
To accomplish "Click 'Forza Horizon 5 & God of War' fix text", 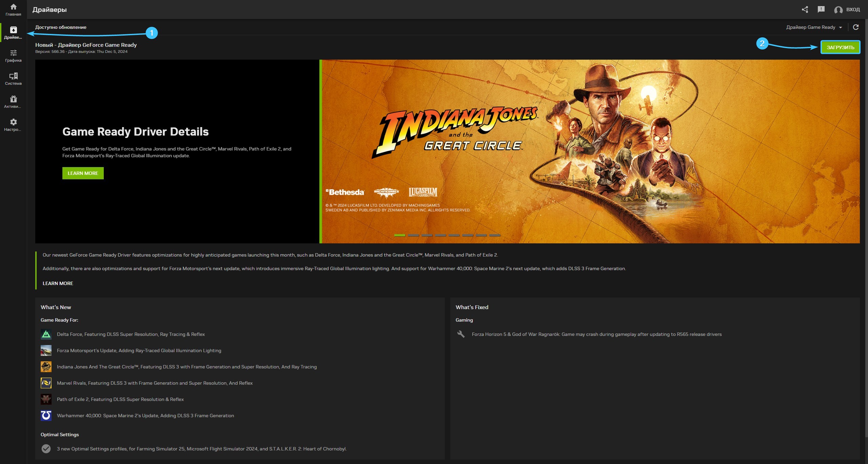I will (x=597, y=334).
